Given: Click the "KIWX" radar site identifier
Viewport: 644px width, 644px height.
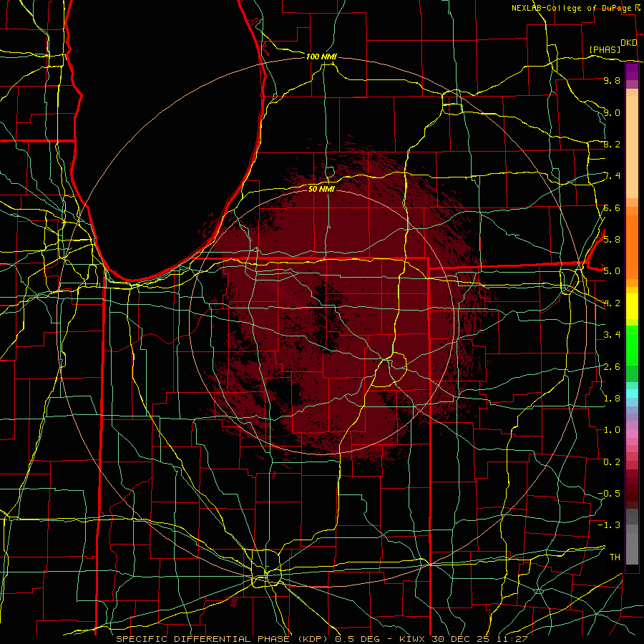Looking at the screenshot, I should click(413, 639).
